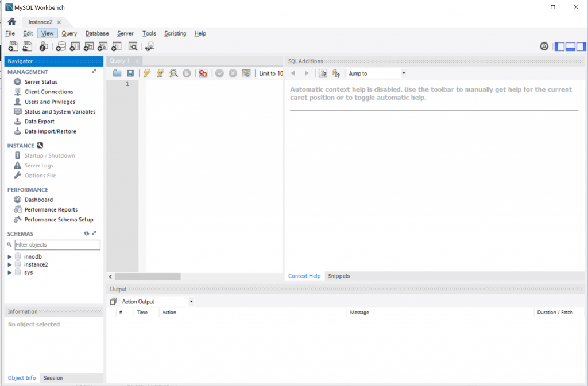Toggle the right sidebar panel visibility
Viewport: 588px width, 386px height.
click(581, 46)
